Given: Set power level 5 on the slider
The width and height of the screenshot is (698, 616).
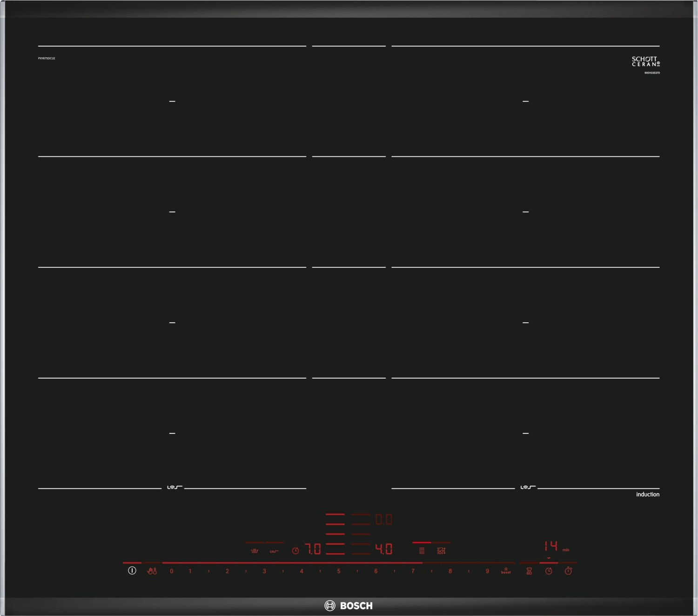Looking at the screenshot, I should point(339,571).
